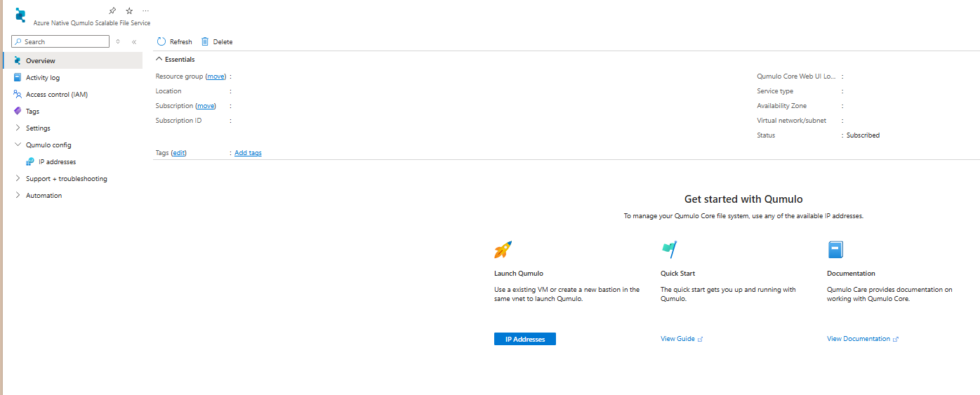980x395 pixels.
Task: Click Azure Native Qumulo Scalable File Service title
Action: coord(92,23)
